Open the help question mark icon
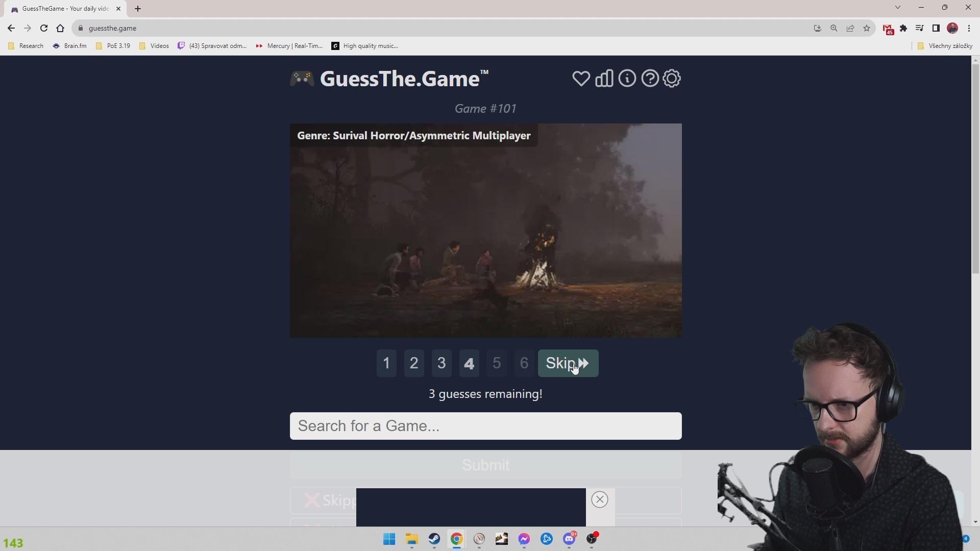Viewport: 980px width, 551px height. [x=650, y=79]
